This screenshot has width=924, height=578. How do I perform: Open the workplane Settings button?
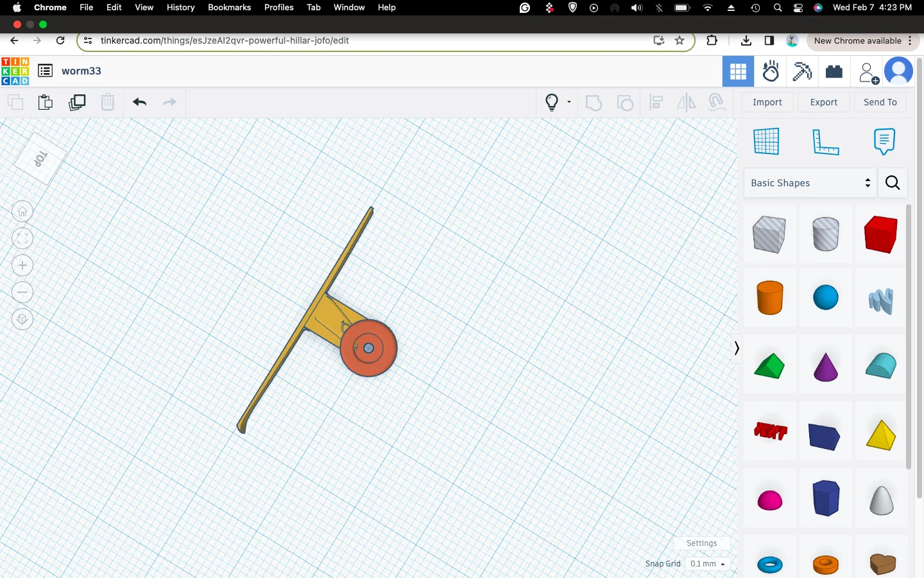tap(701, 543)
